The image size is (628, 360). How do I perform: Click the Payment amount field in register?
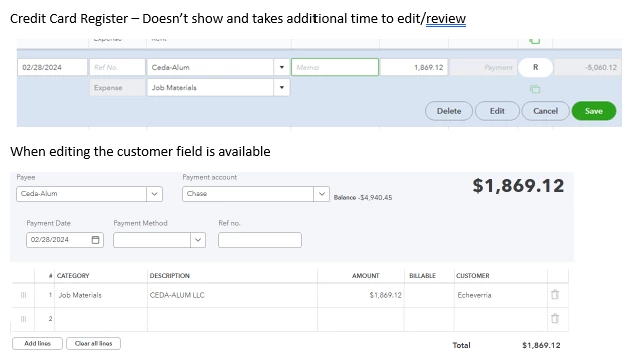point(483,67)
